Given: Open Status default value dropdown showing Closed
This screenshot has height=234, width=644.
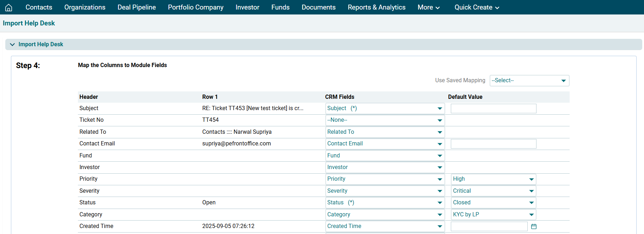Looking at the screenshot, I should 493,203.
